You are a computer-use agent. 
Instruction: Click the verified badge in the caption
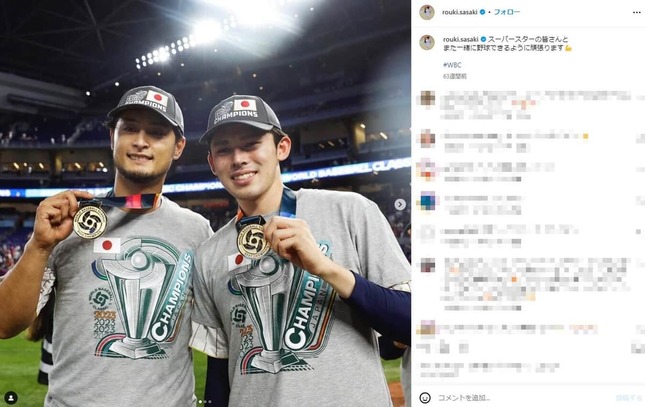point(483,40)
